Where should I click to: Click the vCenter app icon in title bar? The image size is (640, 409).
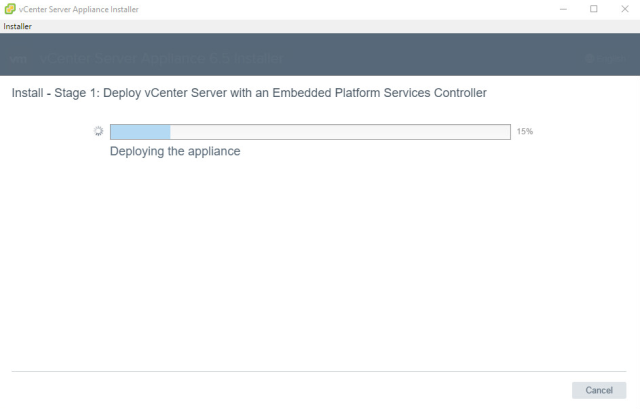[10, 9]
